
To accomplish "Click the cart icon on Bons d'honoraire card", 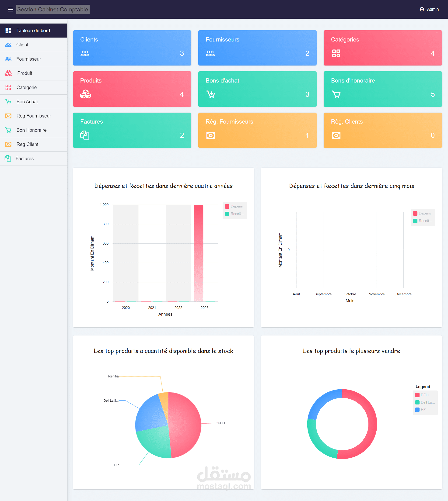I will point(336,94).
